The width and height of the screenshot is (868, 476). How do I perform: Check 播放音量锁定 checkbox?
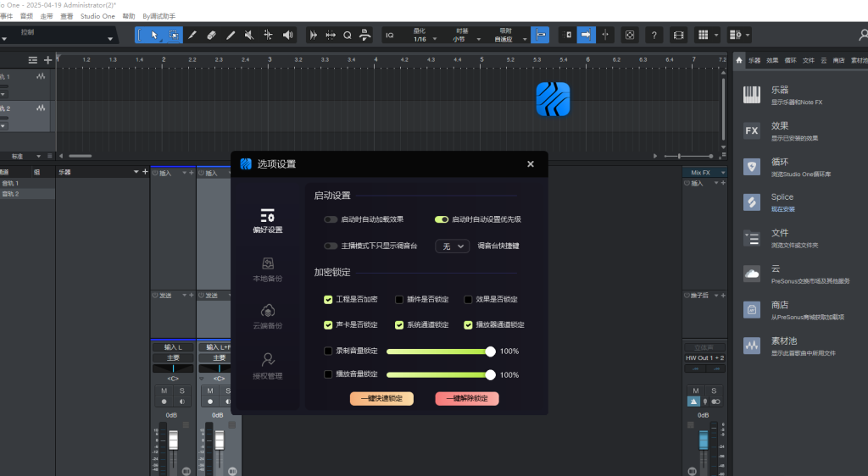328,374
